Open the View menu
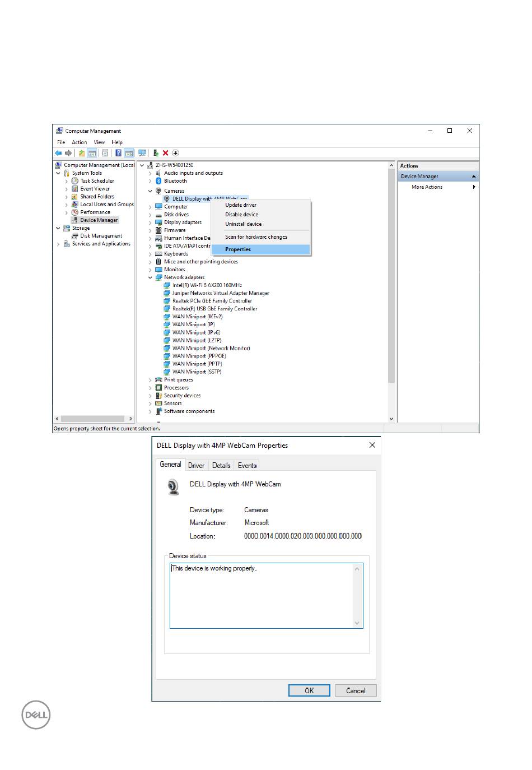The width and height of the screenshot is (532, 770). pos(99,142)
